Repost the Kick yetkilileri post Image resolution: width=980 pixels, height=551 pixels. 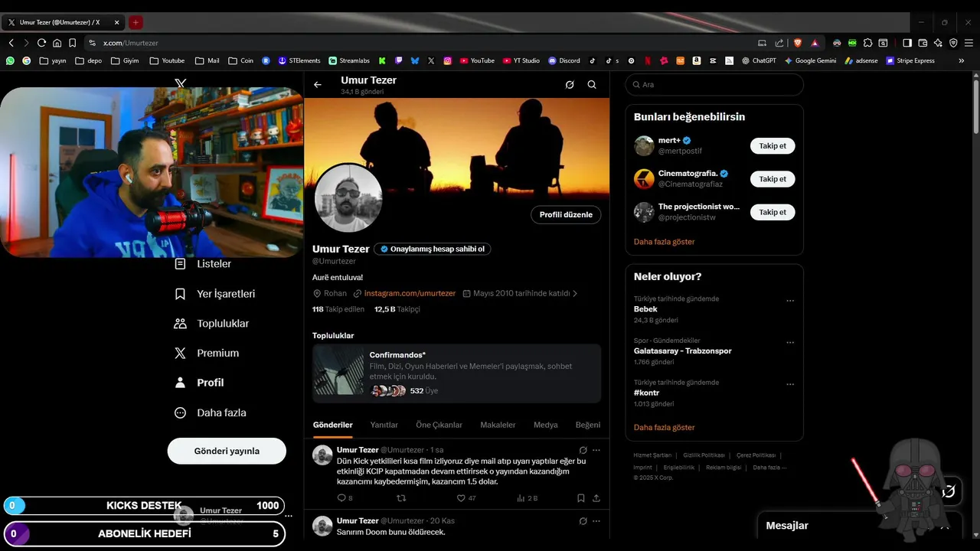(x=401, y=497)
